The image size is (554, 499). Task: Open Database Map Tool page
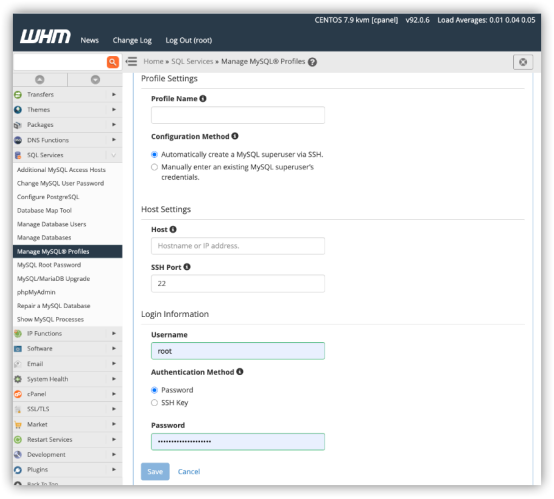(44, 211)
